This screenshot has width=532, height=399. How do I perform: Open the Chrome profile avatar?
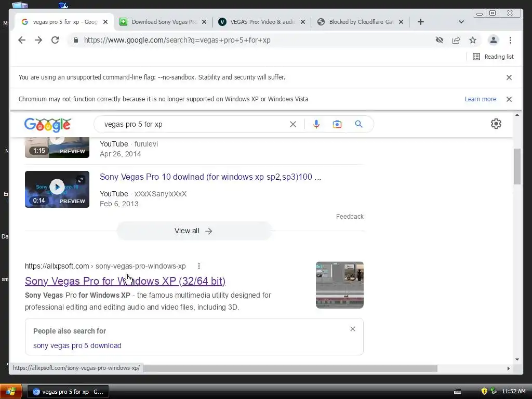[x=494, y=40]
